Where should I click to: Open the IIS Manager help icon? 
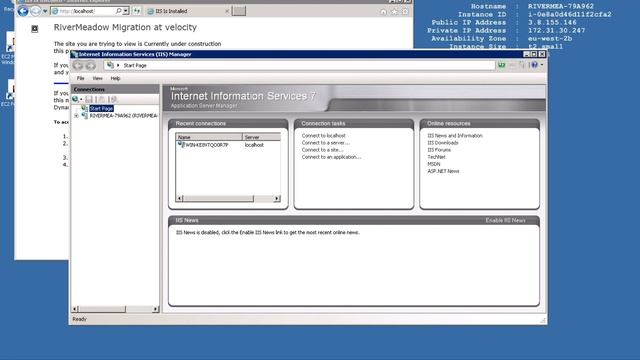[x=534, y=65]
